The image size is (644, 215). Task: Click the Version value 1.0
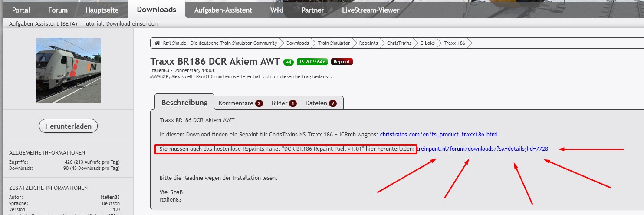(117, 209)
